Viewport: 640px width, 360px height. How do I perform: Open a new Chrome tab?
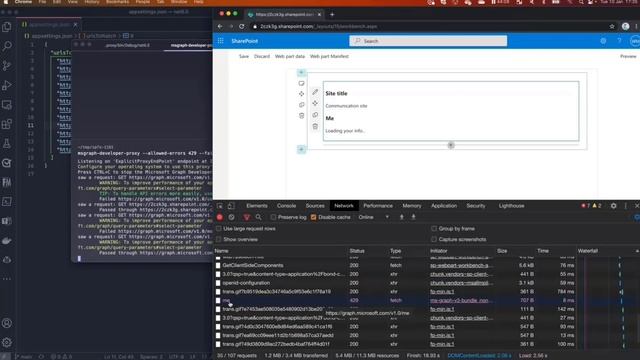[332, 14]
